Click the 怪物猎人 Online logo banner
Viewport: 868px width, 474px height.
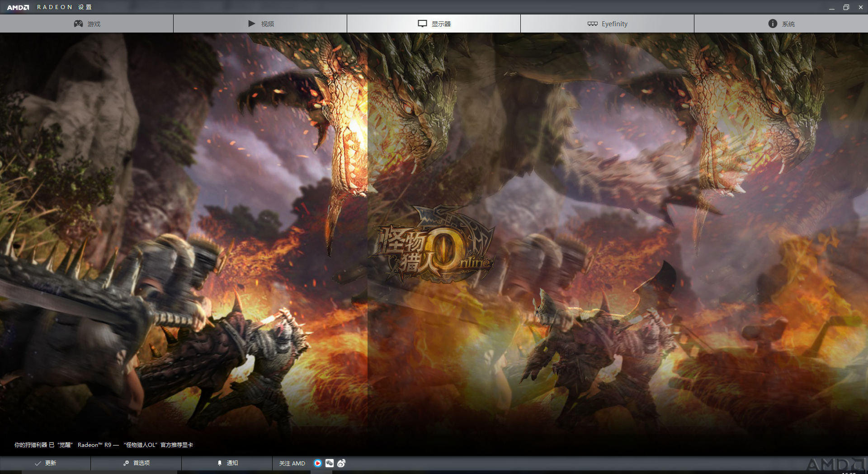pos(433,244)
